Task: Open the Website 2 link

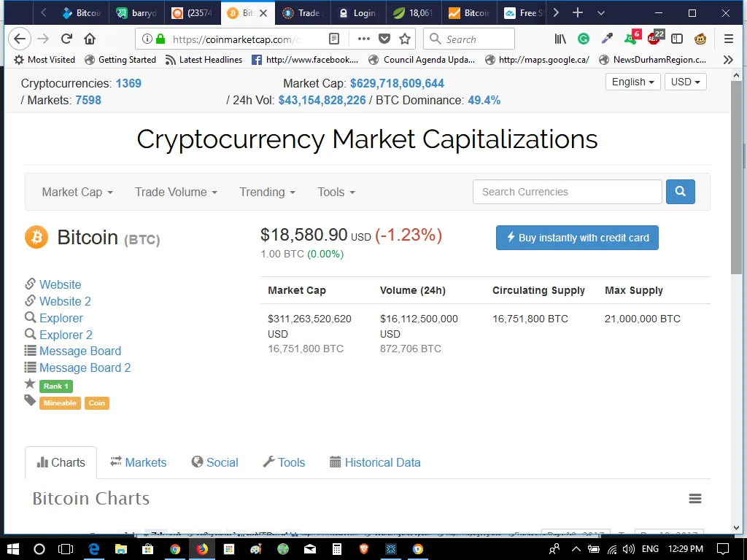Action: [x=65, y=301]
